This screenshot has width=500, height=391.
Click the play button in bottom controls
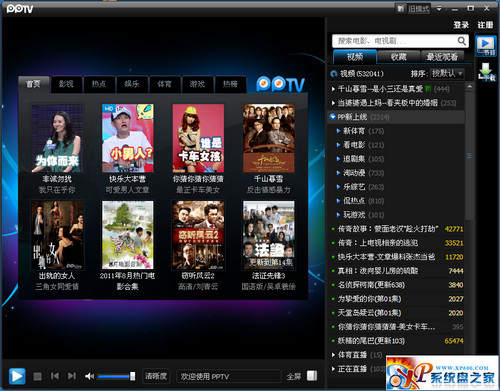pos(17,376)
